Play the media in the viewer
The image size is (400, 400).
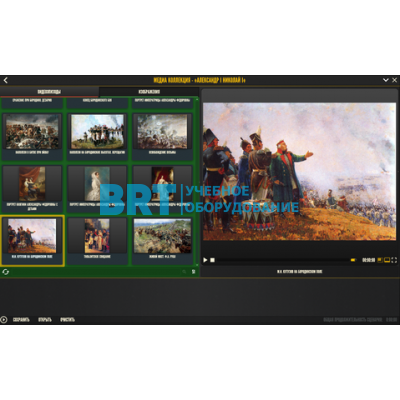(205, 260)
